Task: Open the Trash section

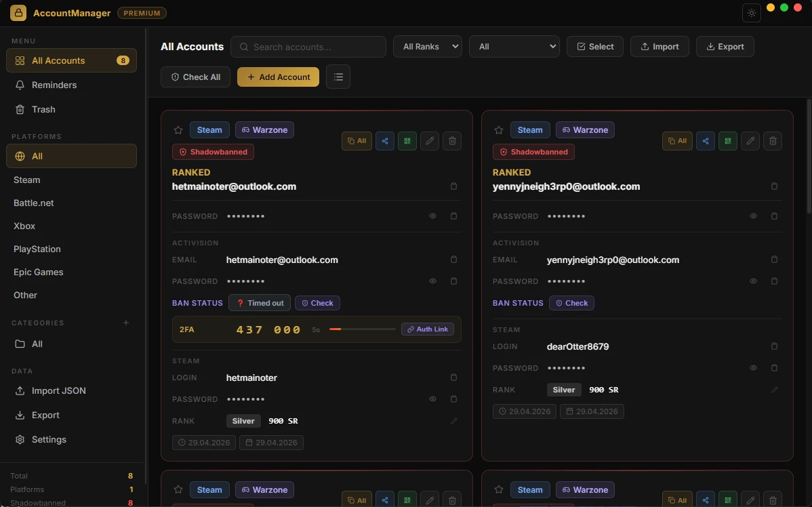Action: point(71,109)
